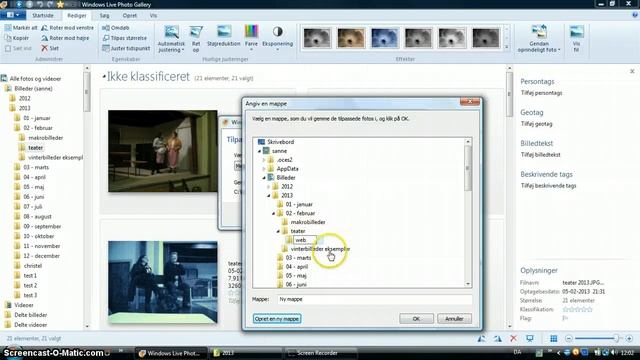Expand 2012 folder in dialog tree
Image resolution: width=640 pixels, height=360 pixels.
(269, 187)
